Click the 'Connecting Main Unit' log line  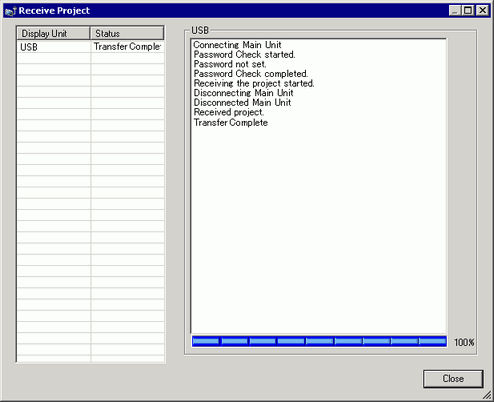tap(237, 45)
